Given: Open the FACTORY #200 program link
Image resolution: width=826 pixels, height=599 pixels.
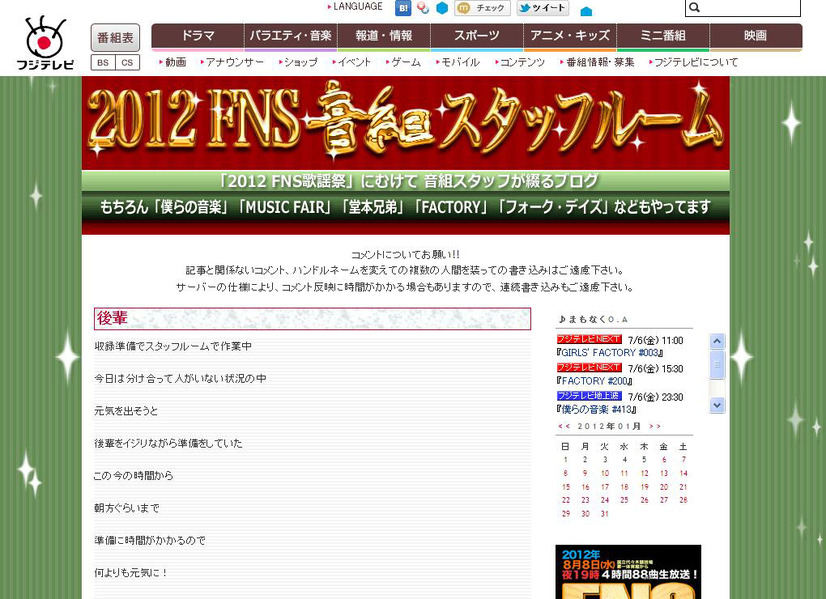Looking at the screenshot, I should point(594,381).
